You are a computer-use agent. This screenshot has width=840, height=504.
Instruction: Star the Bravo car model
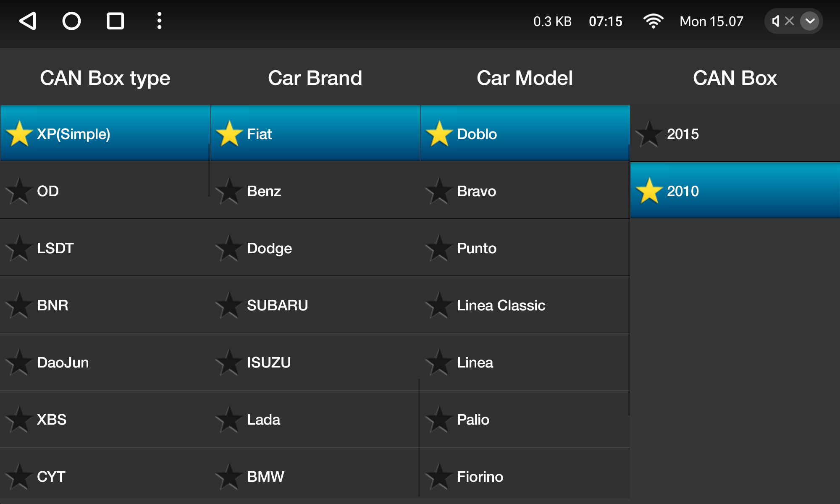439,191
